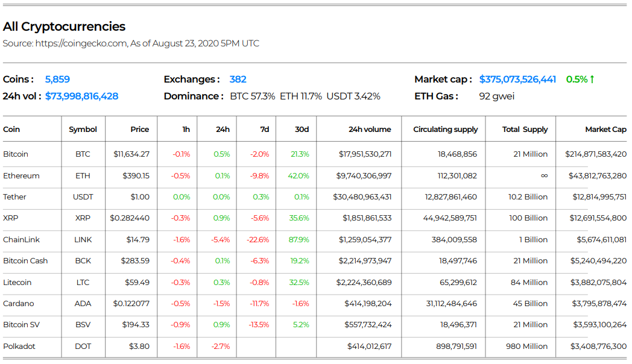The image size is (632, 364).
Task: Select the Polkadot coin name
Action: [19, 347]
